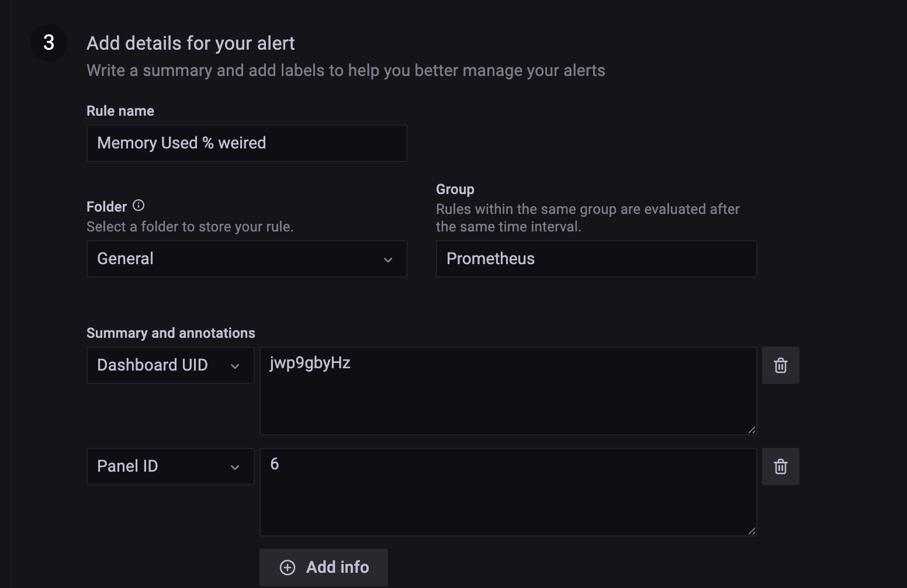Click the Panel ID textarea resize handle
This screenshot has height=588, width=907.
(x=752, y=531)
